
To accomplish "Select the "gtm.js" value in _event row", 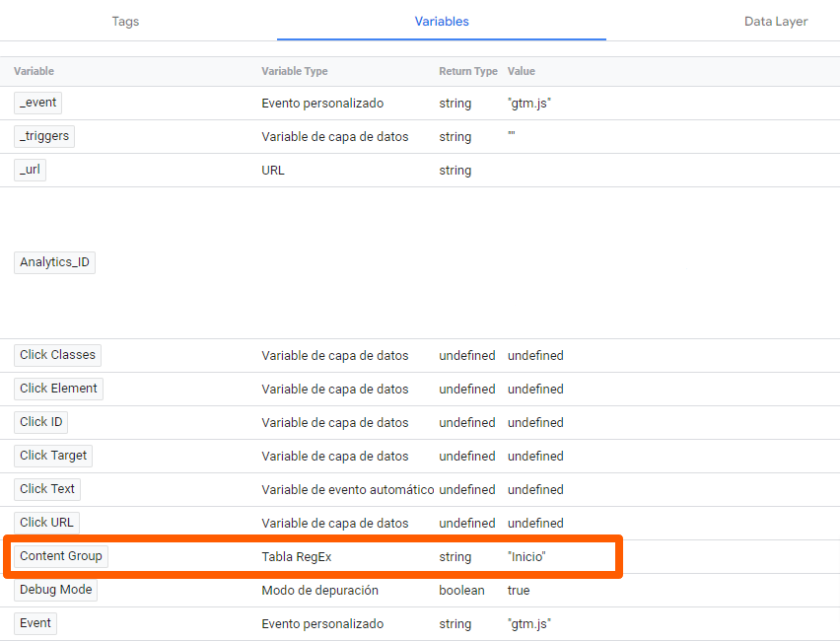I will click(x=529, y=104).
